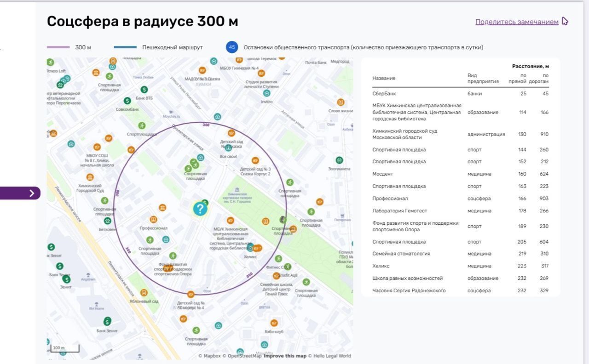Click the Бетховен paw marker

coord(107,221)
